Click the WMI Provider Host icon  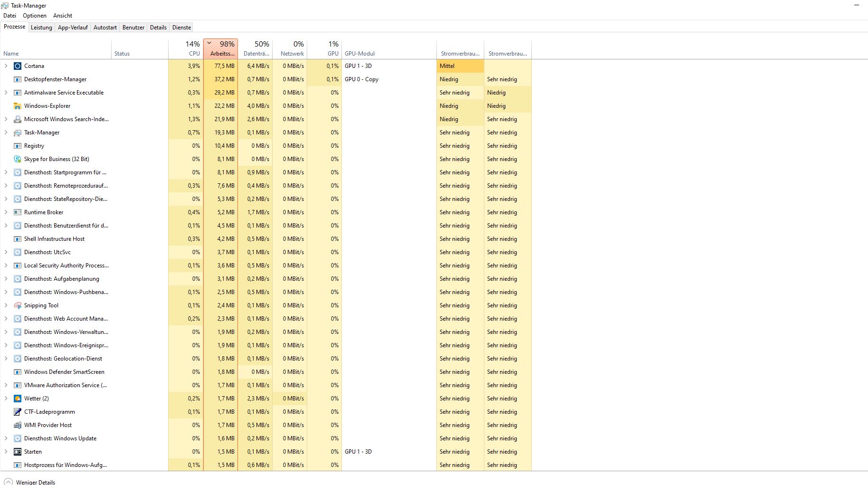(18, 425)
